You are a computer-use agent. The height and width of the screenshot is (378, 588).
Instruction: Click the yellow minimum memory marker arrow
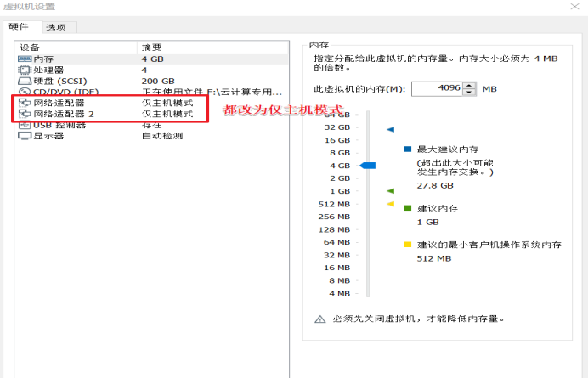pos(390,204)
